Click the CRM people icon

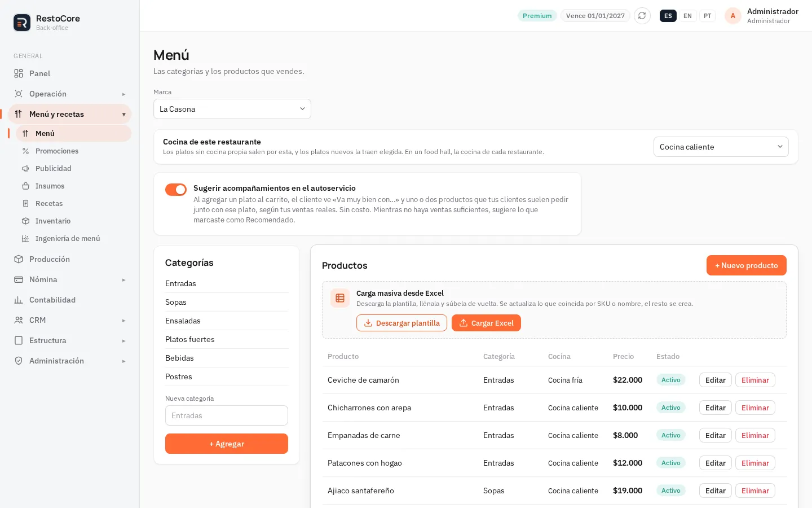pos(19,320)
